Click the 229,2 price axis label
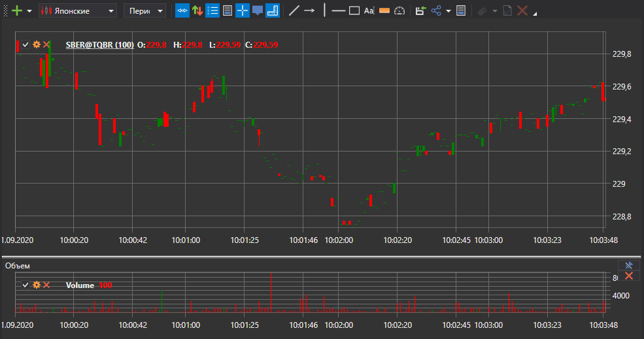 (622, 151)
